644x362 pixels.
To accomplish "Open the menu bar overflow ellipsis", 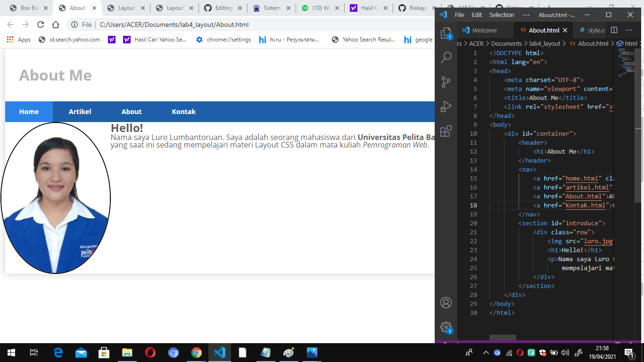I will [526, 15].
